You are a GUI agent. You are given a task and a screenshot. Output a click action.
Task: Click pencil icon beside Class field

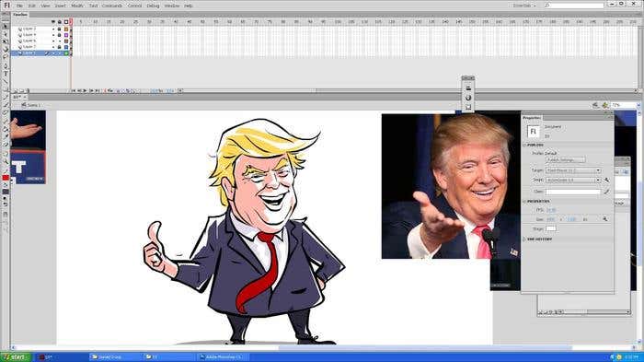click(606, 192)
